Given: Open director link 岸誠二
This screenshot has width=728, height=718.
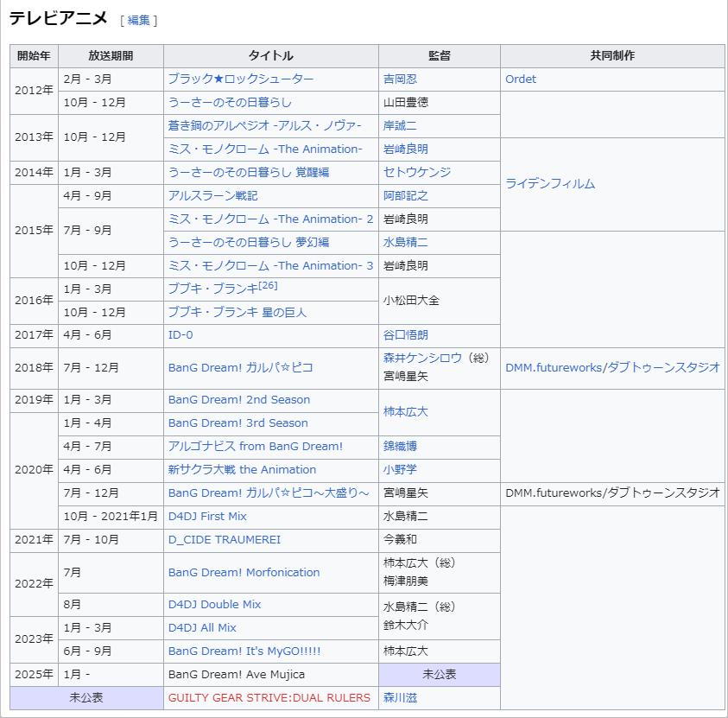Looking at the screenshot, I should coord(400,125).
